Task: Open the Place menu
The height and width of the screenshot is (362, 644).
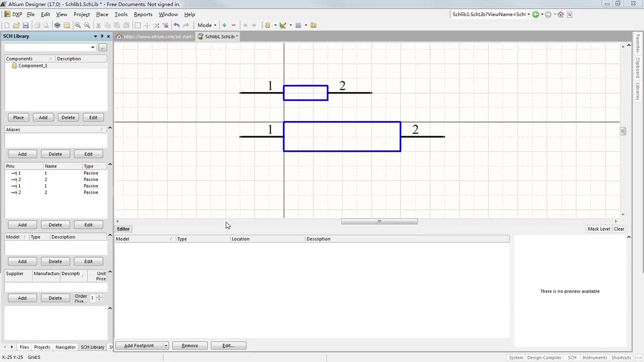Action: click(102, 15)
